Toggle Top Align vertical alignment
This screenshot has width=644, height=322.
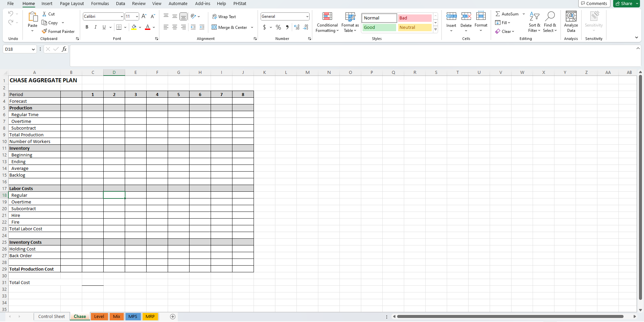[x=166, y=16]
